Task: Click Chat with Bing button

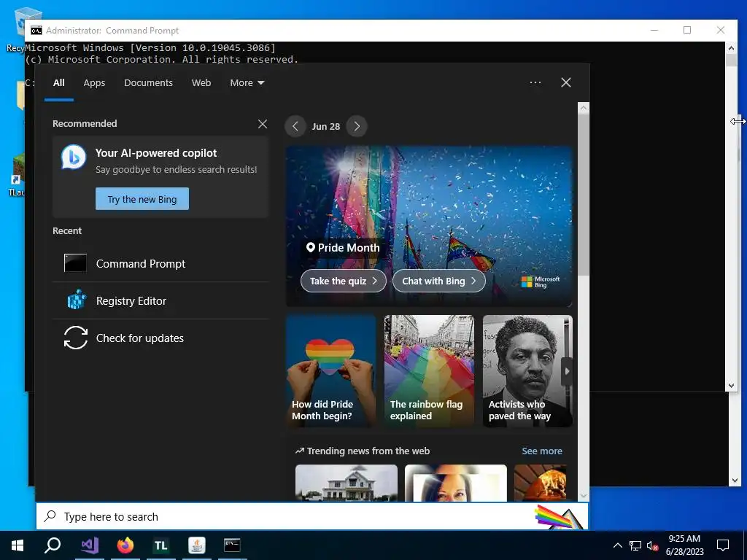Action: 438,281
